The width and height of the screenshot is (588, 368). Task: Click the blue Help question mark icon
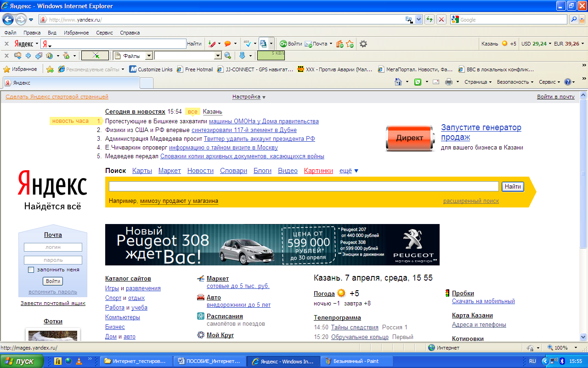point(568,82)
